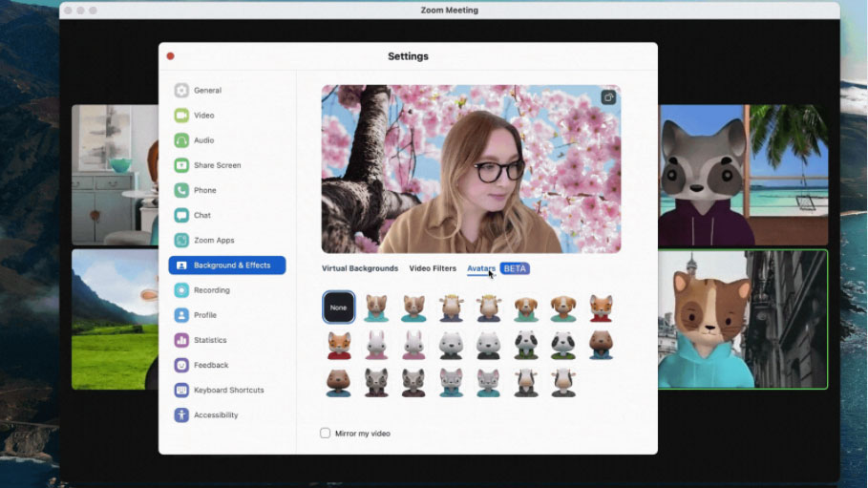Screen dimensions: 868x488
Task: Select the Avatars tab
Action: 480,268
